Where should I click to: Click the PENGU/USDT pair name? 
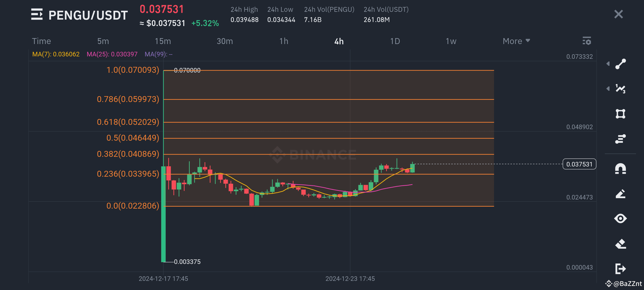(88, 15)
